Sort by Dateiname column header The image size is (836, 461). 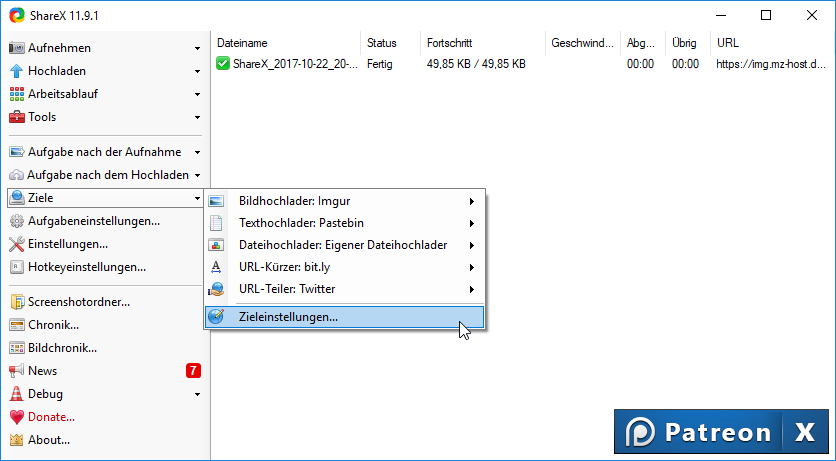[286, 43]
